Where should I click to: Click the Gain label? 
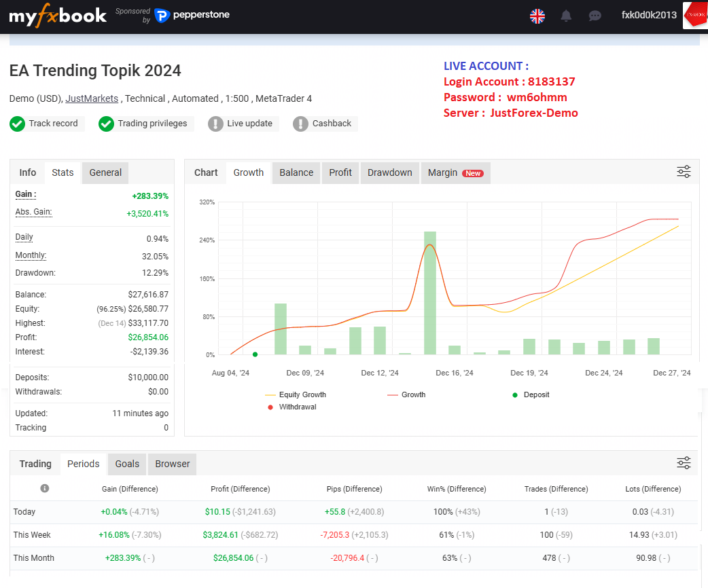click(x=26, y=194)
